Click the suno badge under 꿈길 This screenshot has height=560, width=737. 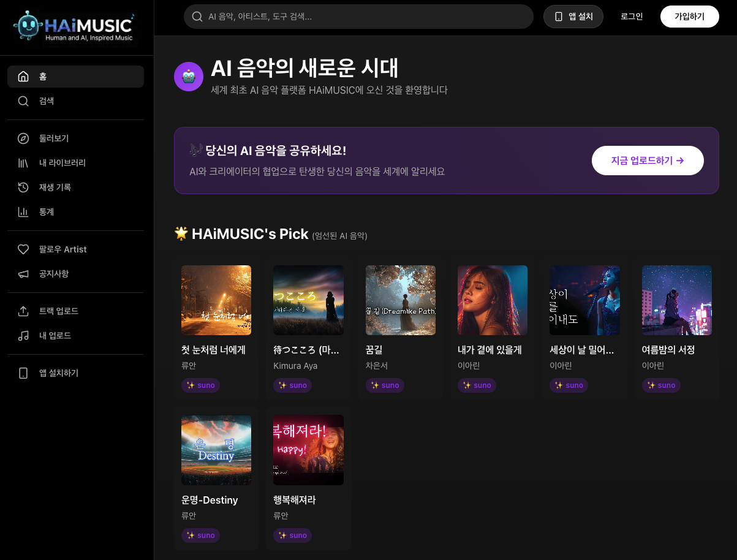click(385, 385)
